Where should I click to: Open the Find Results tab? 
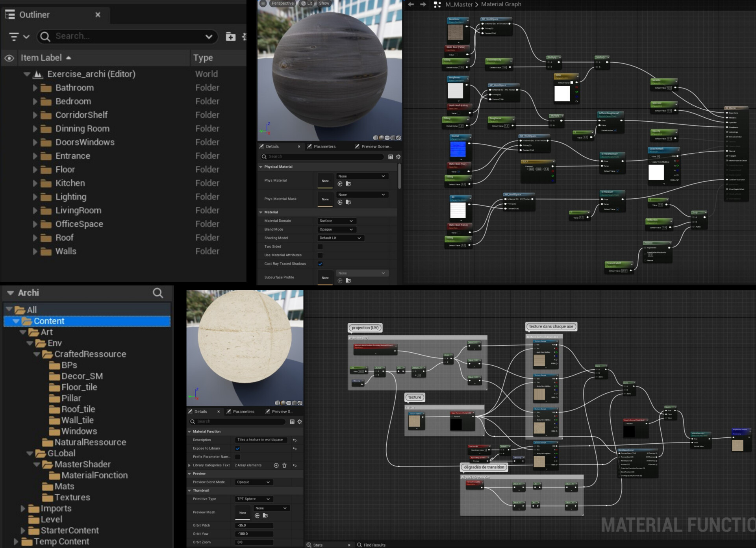374,545
